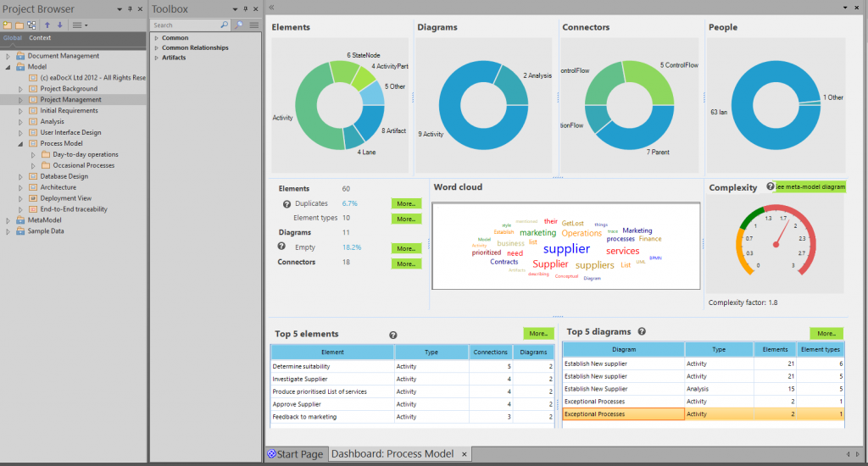The width and height of the screenshot is (868, 466).
Task: Click the new package icon in Project Browser
Action: (x=8, y=25)
